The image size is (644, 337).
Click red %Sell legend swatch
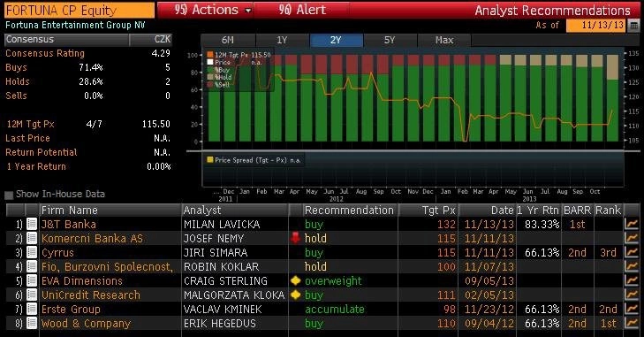[210, 84]
